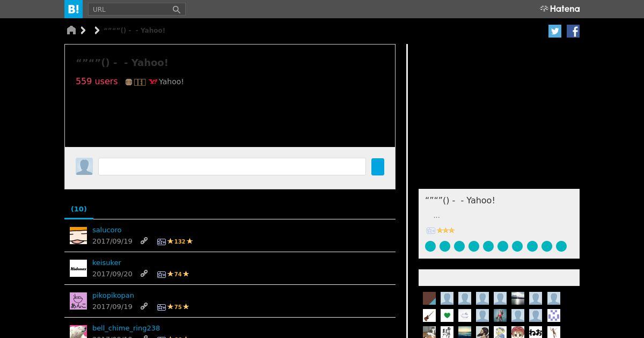Click the breadcrumb Yahoo! page title
644x338 pixels.
[135, 30]
